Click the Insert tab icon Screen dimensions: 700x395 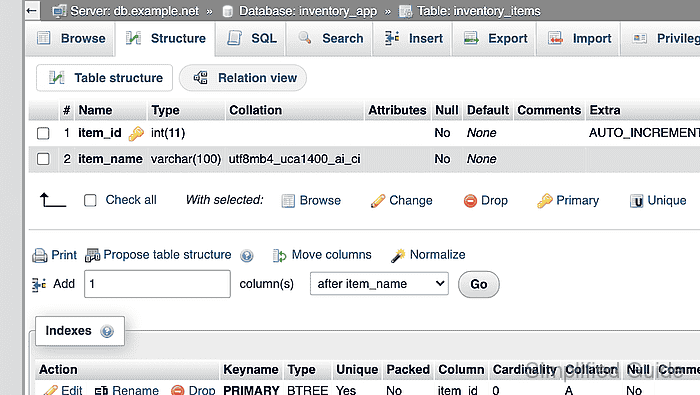(x=392, y=38)
